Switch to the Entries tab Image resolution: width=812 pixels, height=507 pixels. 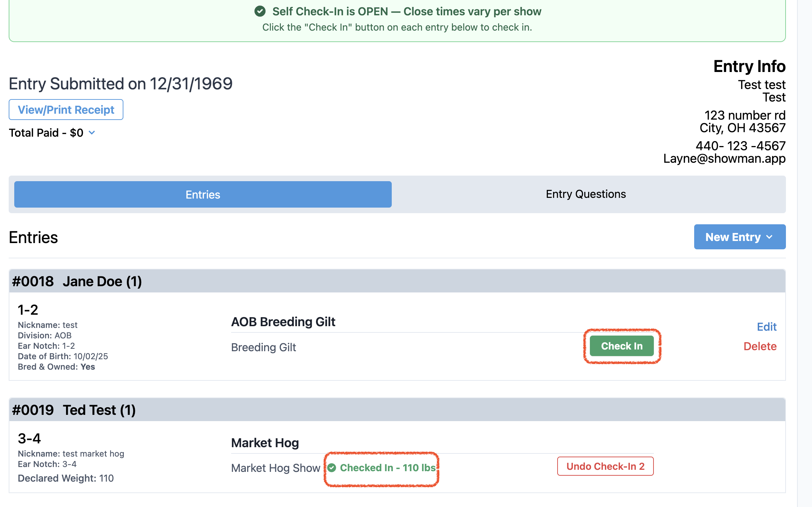click(x=203, y=194)
